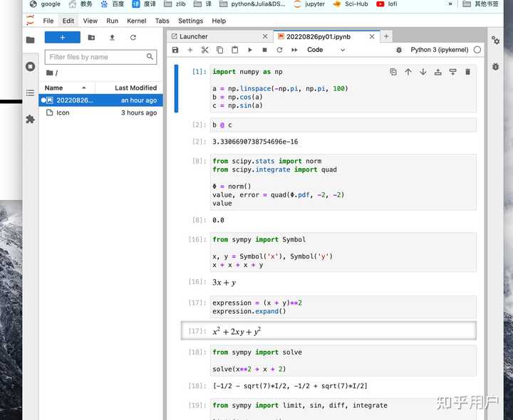Cut the selected cell using scissors icon
The image size is (513, 420).
[x=204, y=50]
